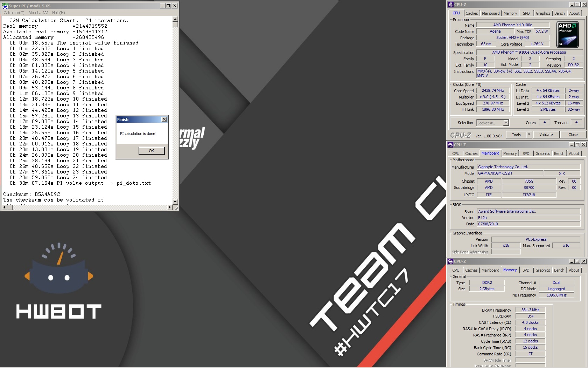Click the memory type DDR2 field
This screenshot has width=588, height=368.
[487, 282]
